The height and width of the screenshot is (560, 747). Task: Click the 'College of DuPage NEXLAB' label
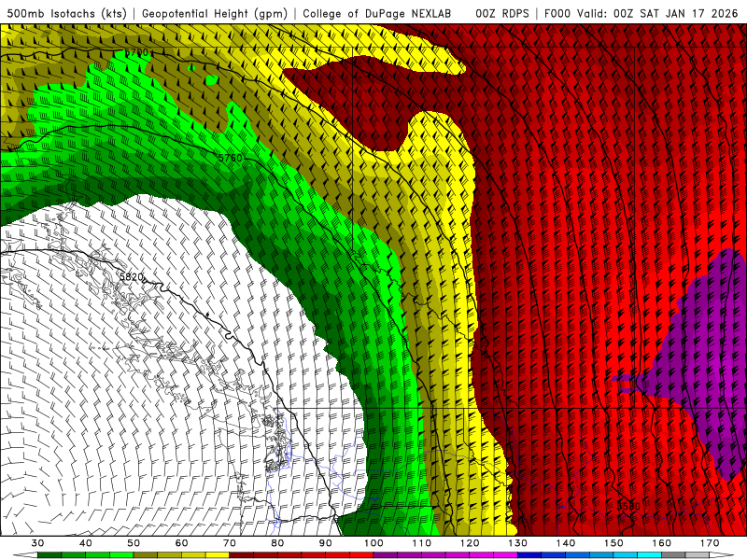click(x=376, y=13)
